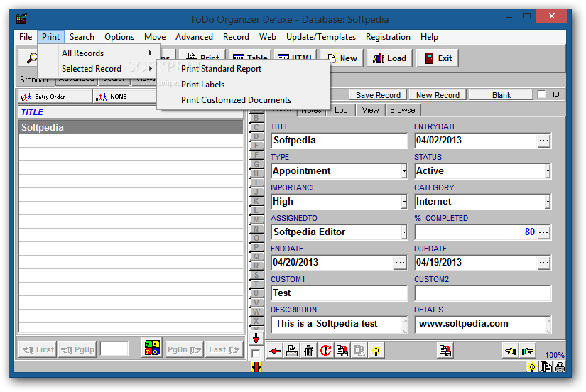Expand the Selected Record submenu
The height and width of the screenshot is (392, 586).
click(x=99, y=69)
